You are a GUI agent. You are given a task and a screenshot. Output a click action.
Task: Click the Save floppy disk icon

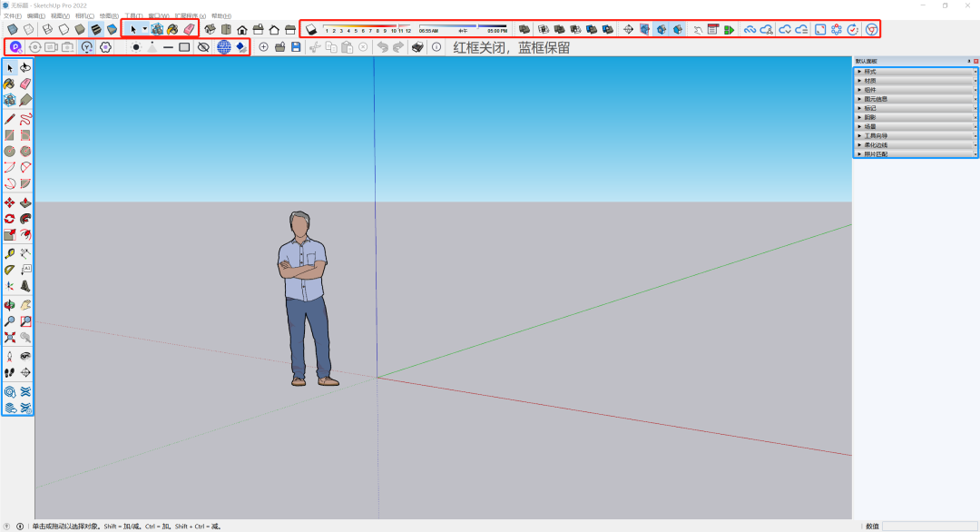(296, 47)
